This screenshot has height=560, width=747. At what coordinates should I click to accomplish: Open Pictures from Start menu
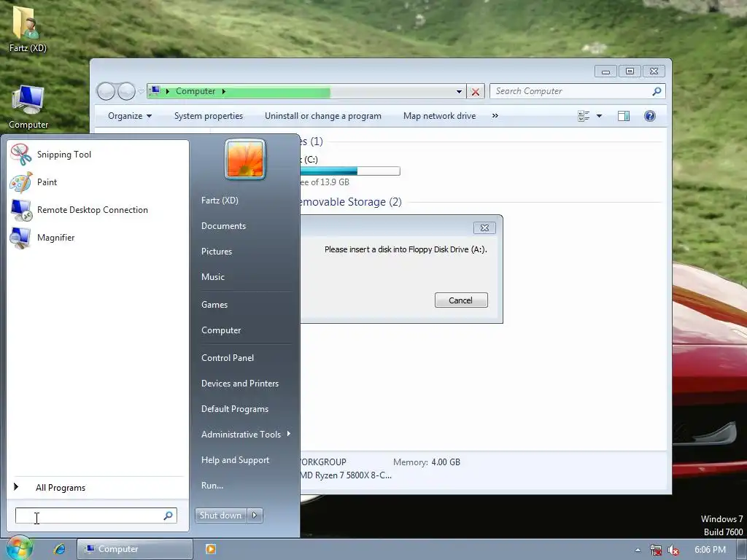tap(216, 252)
